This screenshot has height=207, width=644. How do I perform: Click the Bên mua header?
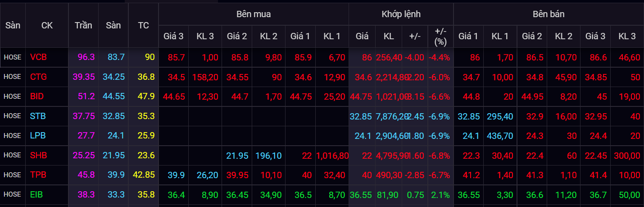pos(254,14)
